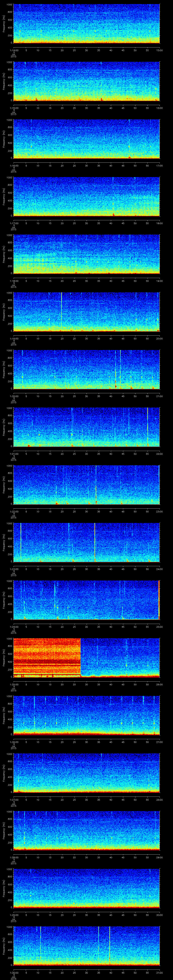The height and width of the screenshot is (980, 173).
Task: Click the 31:00 end time label on the last panel
Action: [x=160, y=972]
